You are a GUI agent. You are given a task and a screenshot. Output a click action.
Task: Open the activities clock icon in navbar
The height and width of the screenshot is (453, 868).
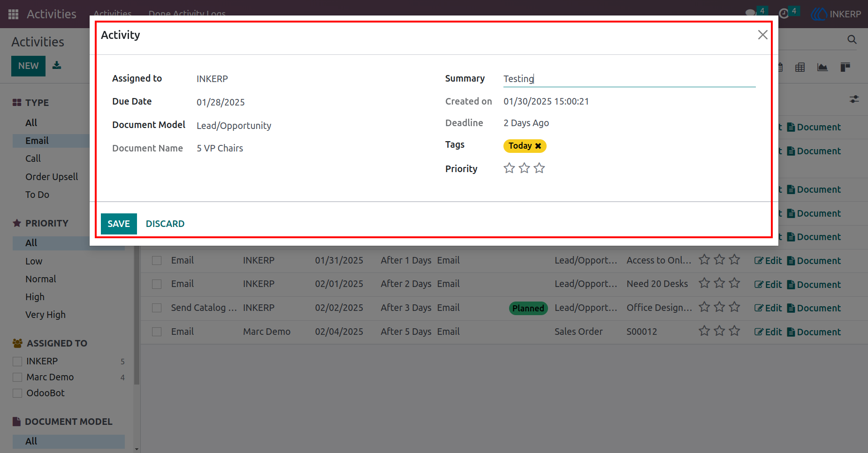click(784, 14)
